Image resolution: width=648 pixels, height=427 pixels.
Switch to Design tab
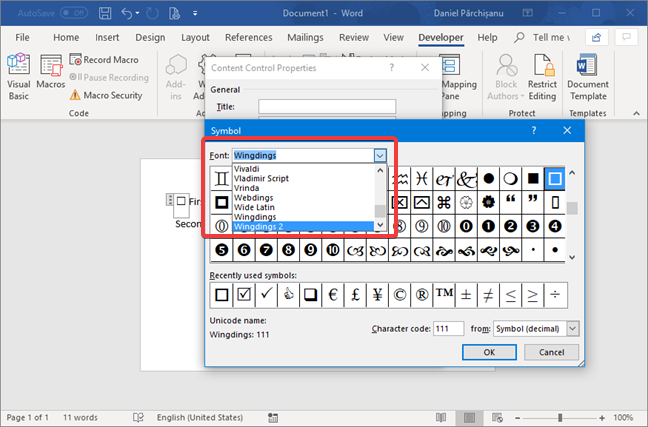click(x=150, y=37)
